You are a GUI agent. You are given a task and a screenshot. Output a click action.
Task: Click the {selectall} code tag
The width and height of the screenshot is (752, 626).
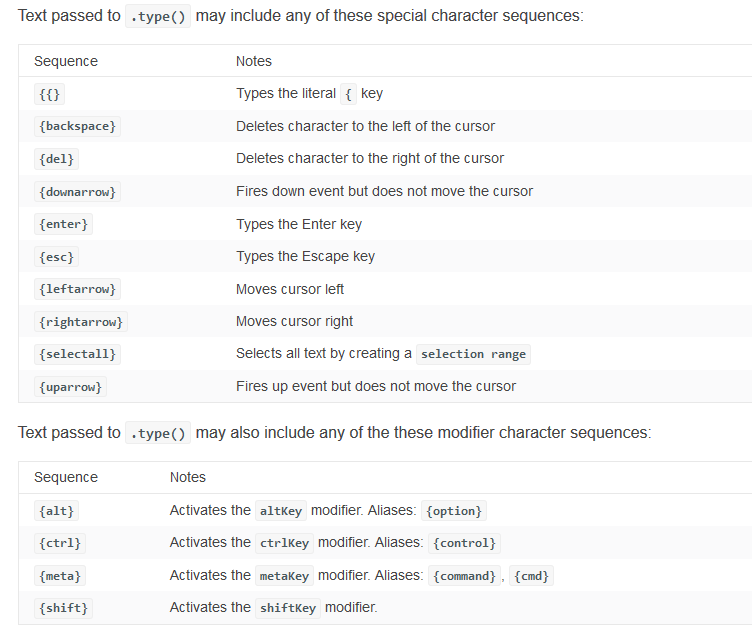[77, 354]
